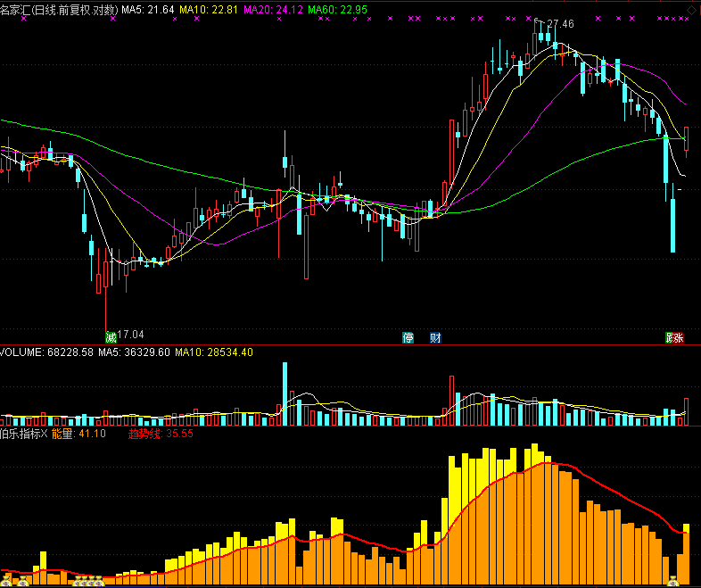701x588 pixels.
Task: Click the VOLUME: 68228.58 label
Action: pyautogui.click(x=46, y=352)
